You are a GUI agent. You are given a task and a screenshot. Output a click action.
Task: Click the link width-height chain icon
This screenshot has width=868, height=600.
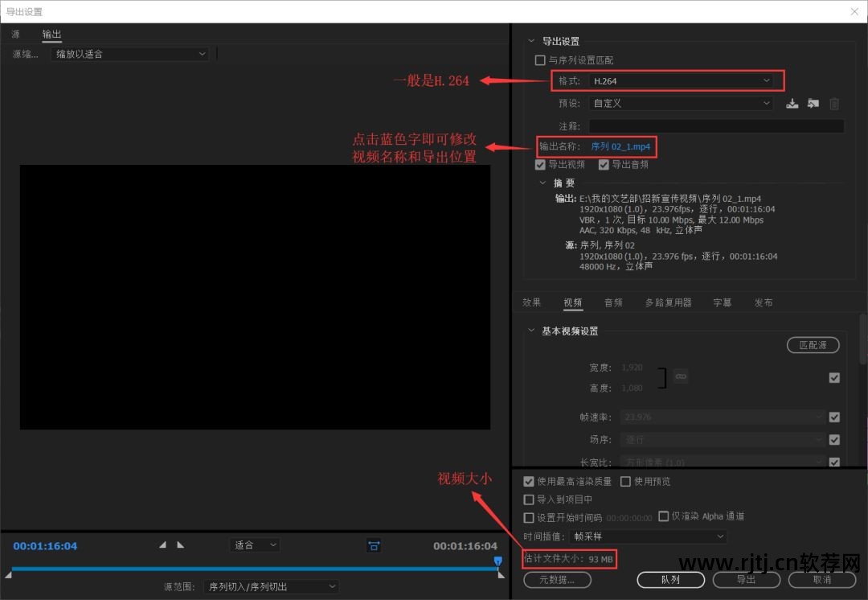point(681,376)
